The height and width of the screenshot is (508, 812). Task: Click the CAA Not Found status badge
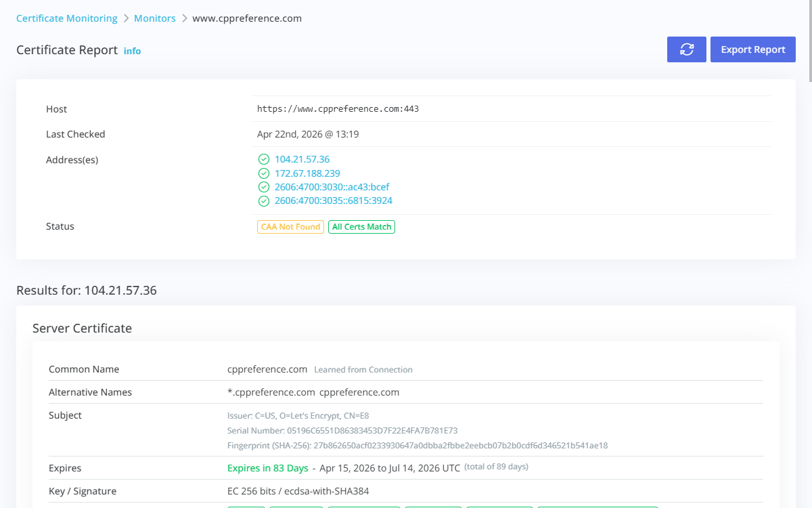click(x=290, y=226)
